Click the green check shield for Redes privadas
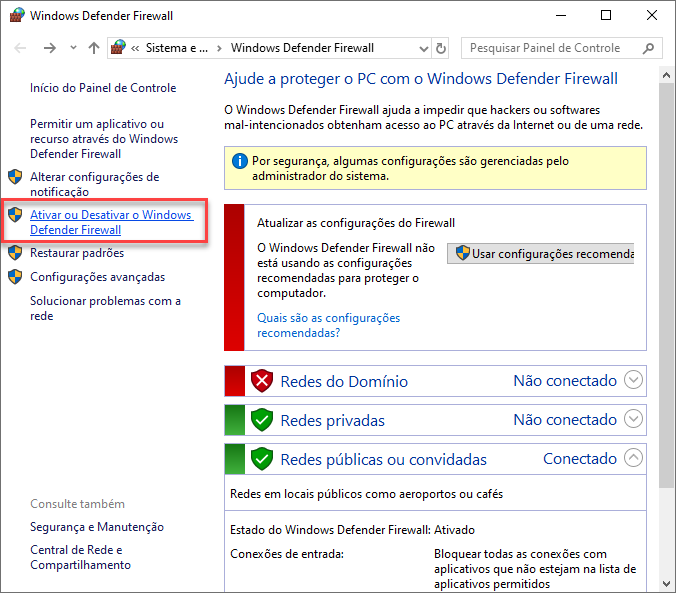 coord(262,420)
